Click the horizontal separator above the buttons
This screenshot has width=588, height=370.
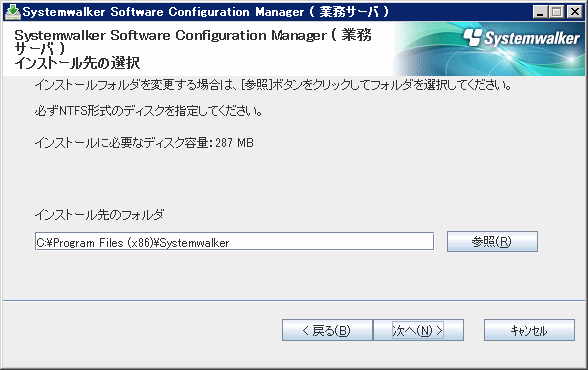(294, 300)
